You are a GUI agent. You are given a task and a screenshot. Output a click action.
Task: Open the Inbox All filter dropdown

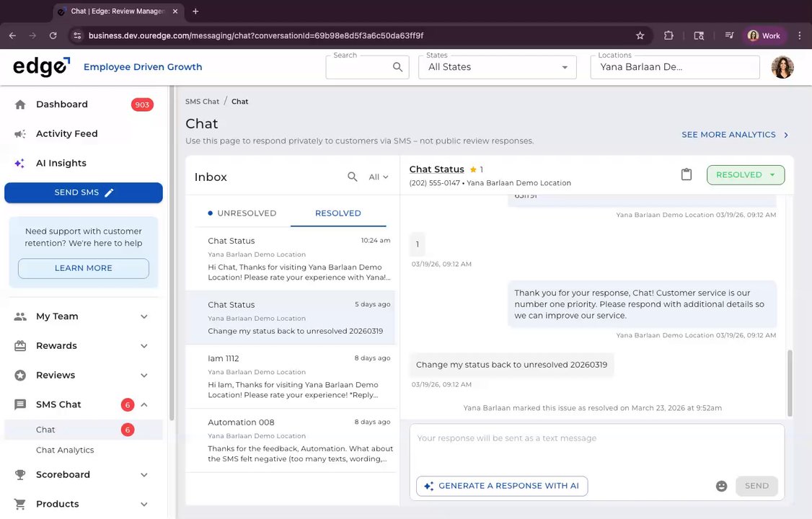click(x=379, y=177)
